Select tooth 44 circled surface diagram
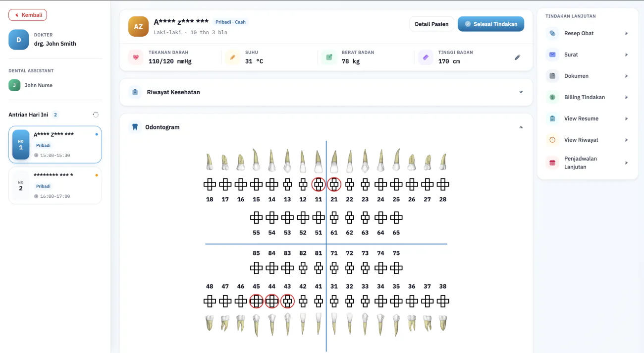644x353 pixels. coord(271,301)
